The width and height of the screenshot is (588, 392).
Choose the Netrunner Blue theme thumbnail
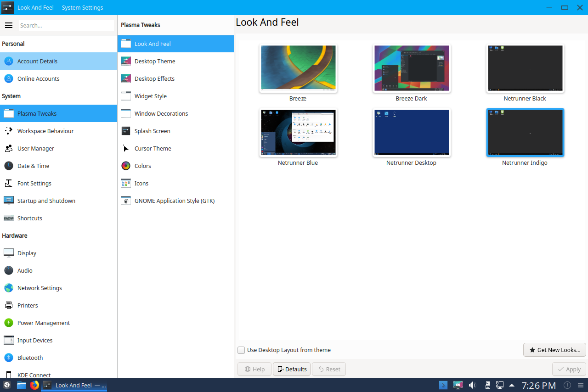298,133
